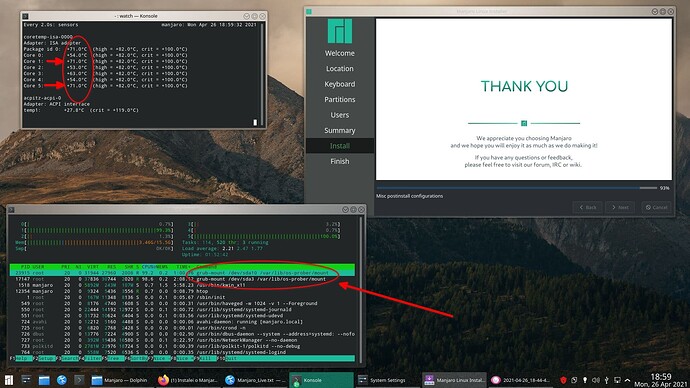This screenshot has width=690, height=388.
Task: Click the F1 Help button in htop
Action: 21,359
